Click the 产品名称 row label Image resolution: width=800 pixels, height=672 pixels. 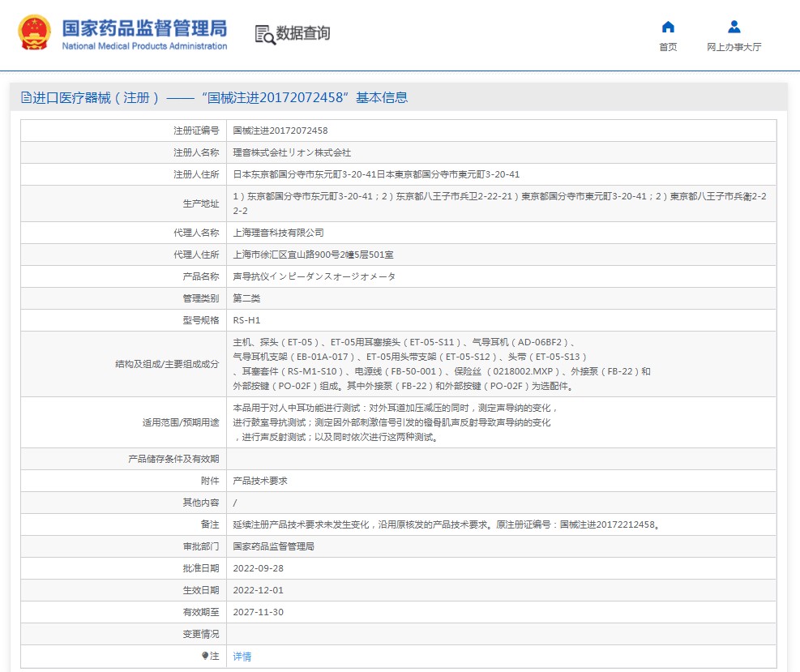pyautogui.click(x=200, y=276)
